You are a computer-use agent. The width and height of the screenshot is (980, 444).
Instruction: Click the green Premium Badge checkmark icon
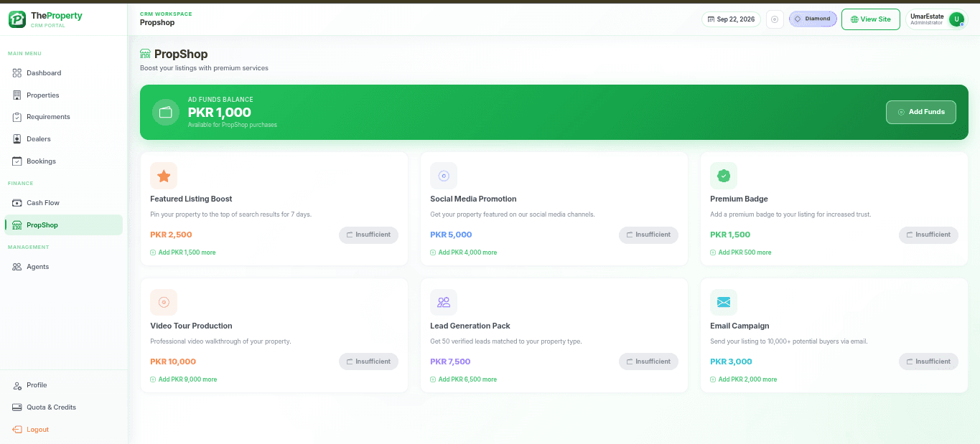pyautogui.click(x=724, y=176)
